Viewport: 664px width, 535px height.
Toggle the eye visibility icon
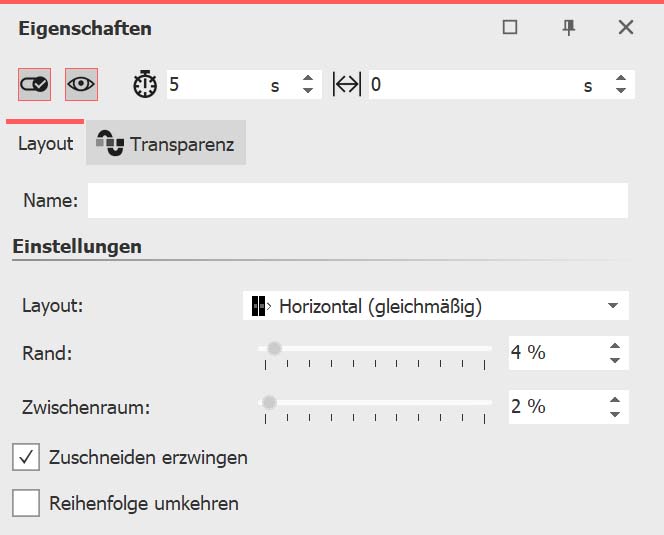(x=81, y=85)
